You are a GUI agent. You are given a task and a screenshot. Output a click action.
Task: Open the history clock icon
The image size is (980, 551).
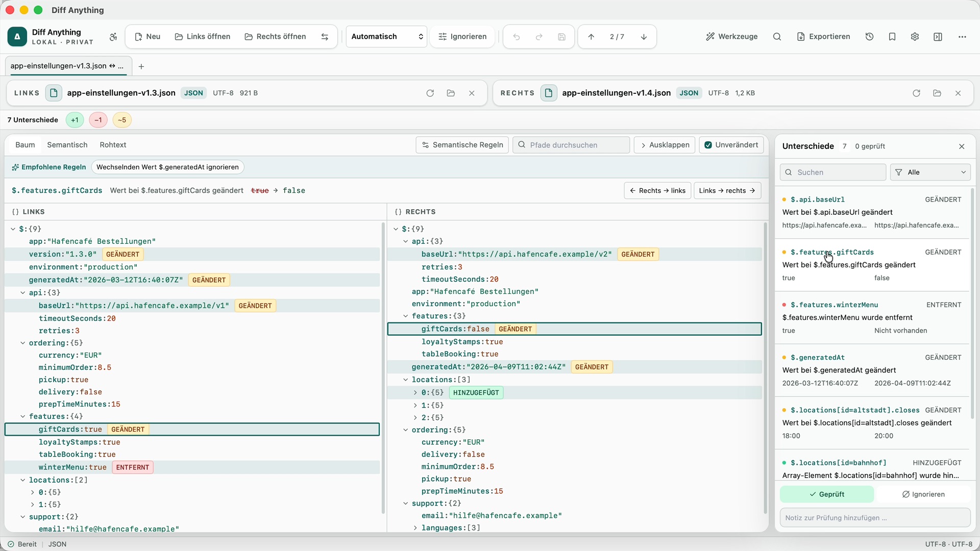pyautogui.click(x=870, y=37)
